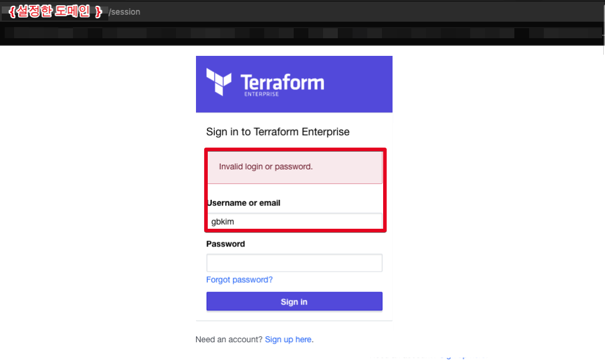Click the ENTERPRISE text under the logo
This screenshot has height=364, width=605.
pos(261,94)
